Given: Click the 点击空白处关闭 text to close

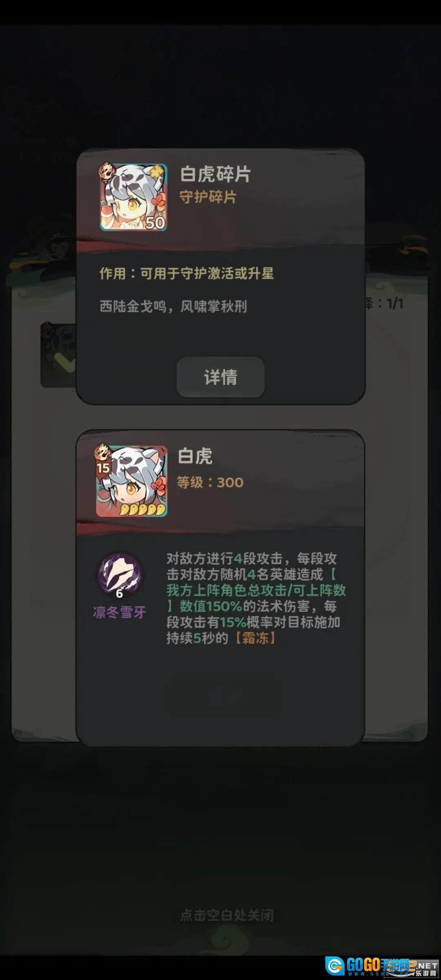Looking at the screenshot, I should pyautogui.click(x=227, y=915).
